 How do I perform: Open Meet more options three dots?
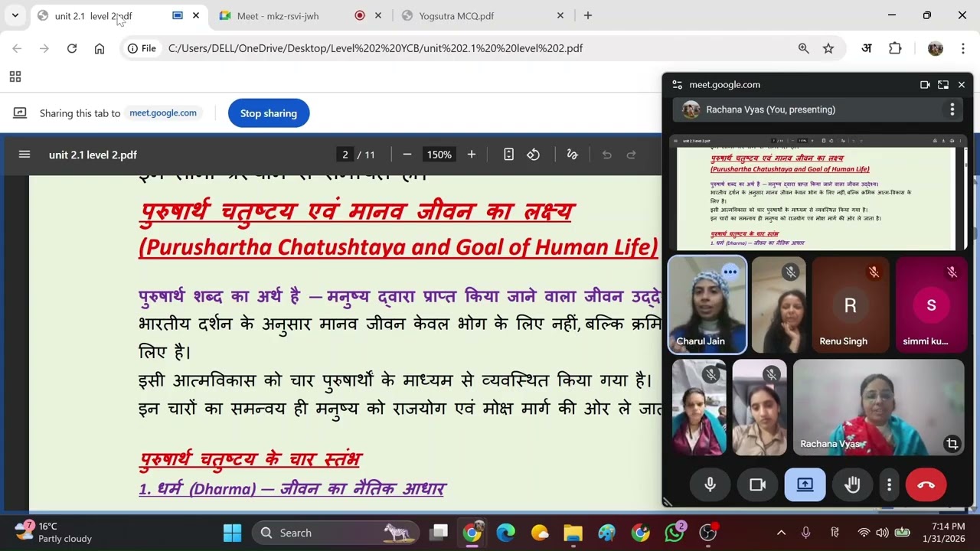point(889,484)
